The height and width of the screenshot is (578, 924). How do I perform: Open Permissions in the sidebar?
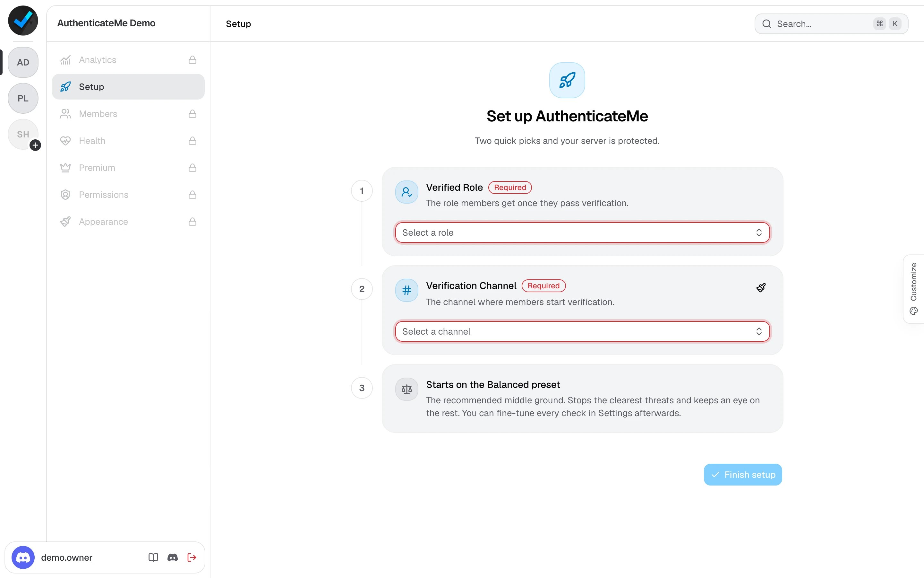tap(128, 195)
